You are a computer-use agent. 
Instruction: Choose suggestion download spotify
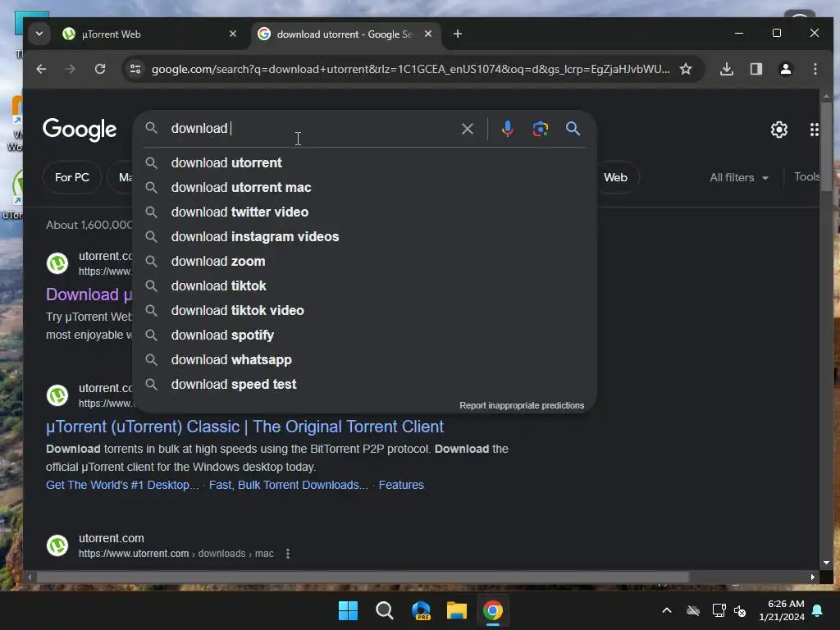(x=364, y=336)
